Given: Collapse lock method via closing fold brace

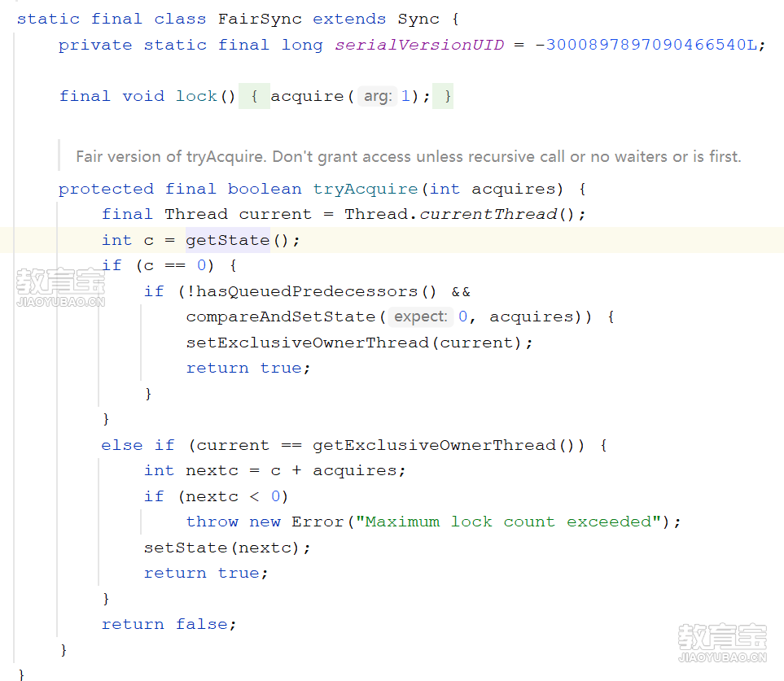Looking at the screenshot, I should pyautogui.click(x=443, y=96).
